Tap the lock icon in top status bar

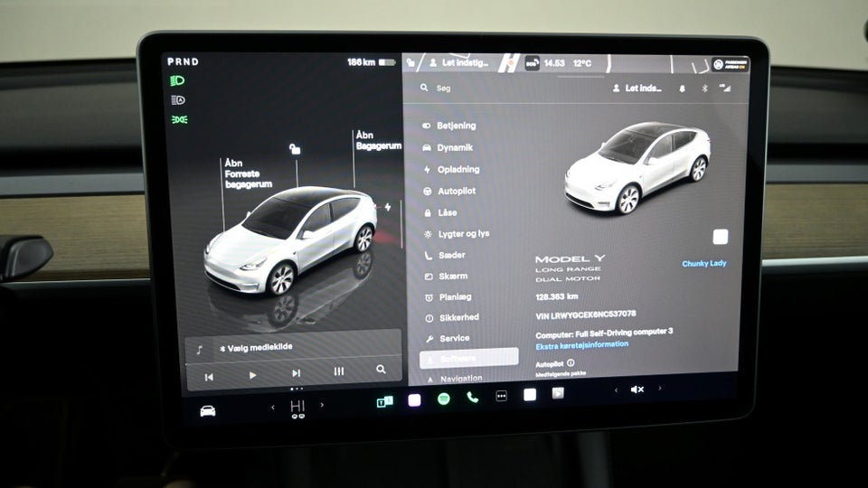[410, 63]
